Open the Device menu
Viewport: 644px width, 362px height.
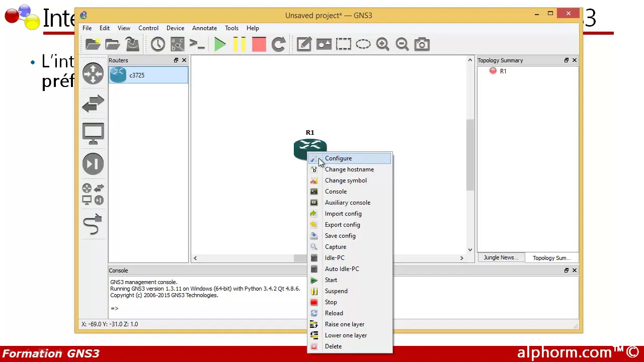(176, 28)
